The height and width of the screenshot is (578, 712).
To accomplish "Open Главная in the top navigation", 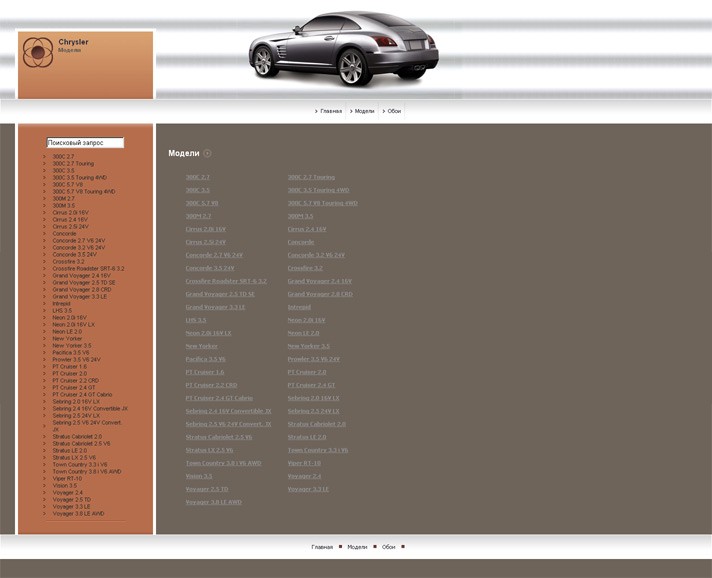I will pos(331,111).
